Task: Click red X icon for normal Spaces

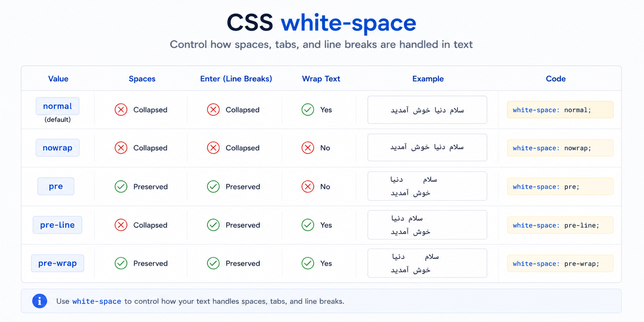Action: coord(121,110)
